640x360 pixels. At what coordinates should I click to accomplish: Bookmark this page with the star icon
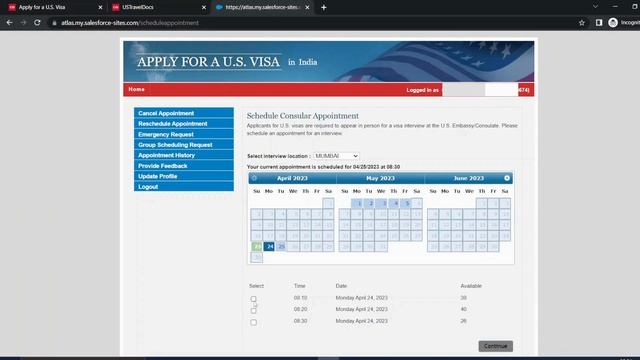(582, 23)
